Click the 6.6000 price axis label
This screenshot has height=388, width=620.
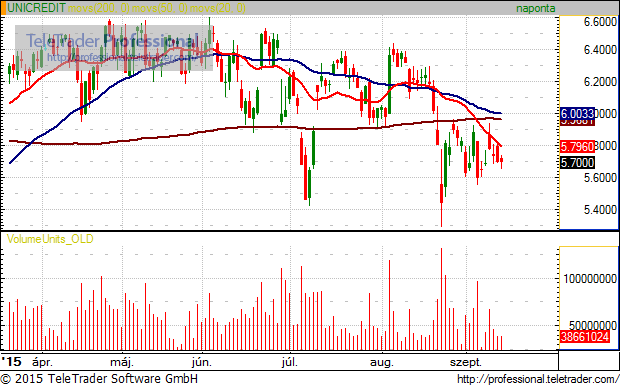click(600, 22)
